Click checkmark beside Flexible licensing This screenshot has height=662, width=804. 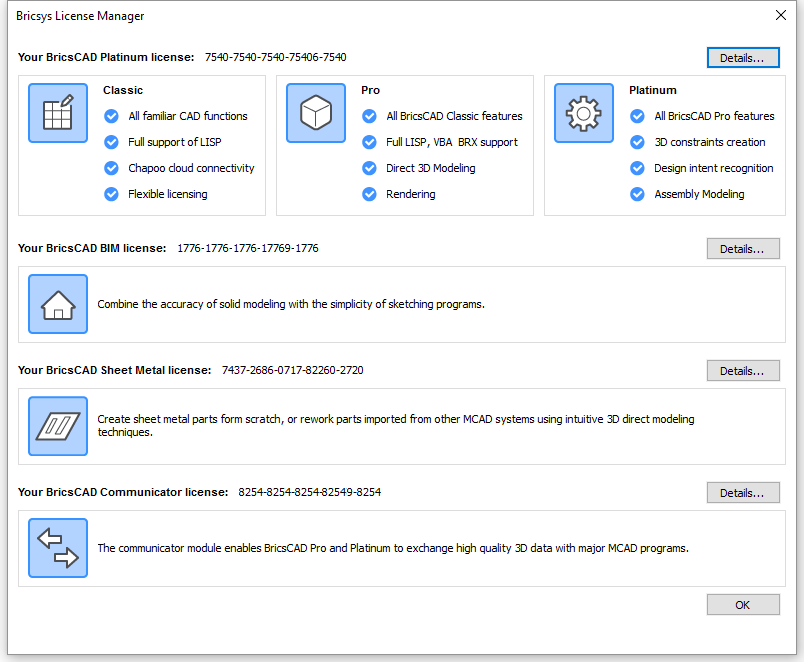tap(111, 194)
